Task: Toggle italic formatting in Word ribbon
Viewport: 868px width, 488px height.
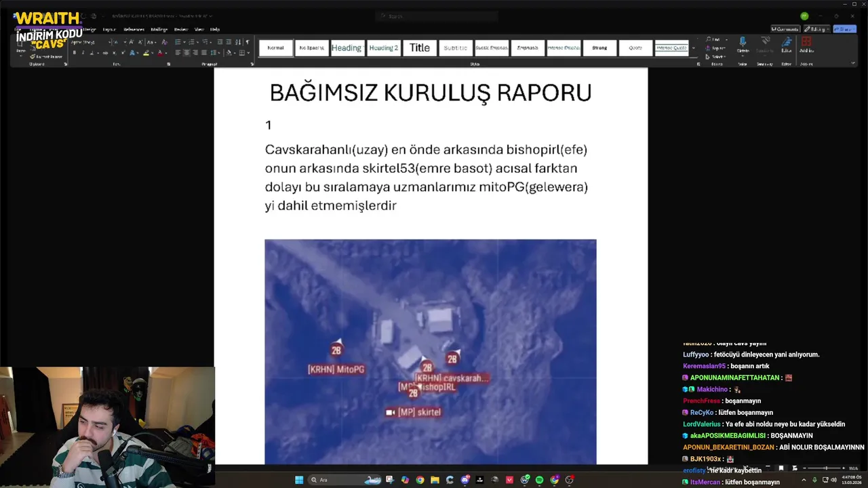Action: coord(83,52)
